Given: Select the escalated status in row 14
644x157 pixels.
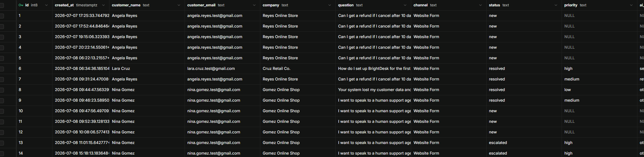Looking at the screenshot, I should tap(524, 153).
